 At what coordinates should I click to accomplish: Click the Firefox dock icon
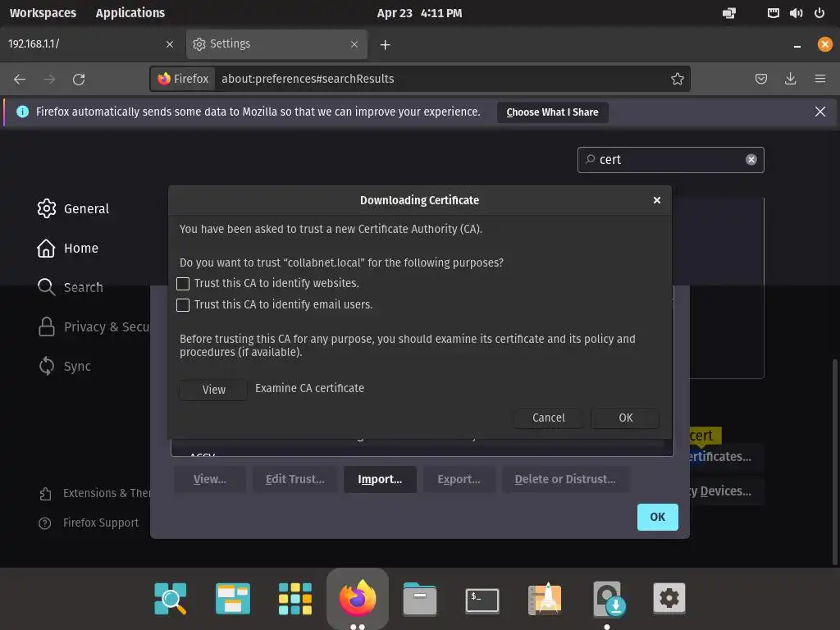358,597
